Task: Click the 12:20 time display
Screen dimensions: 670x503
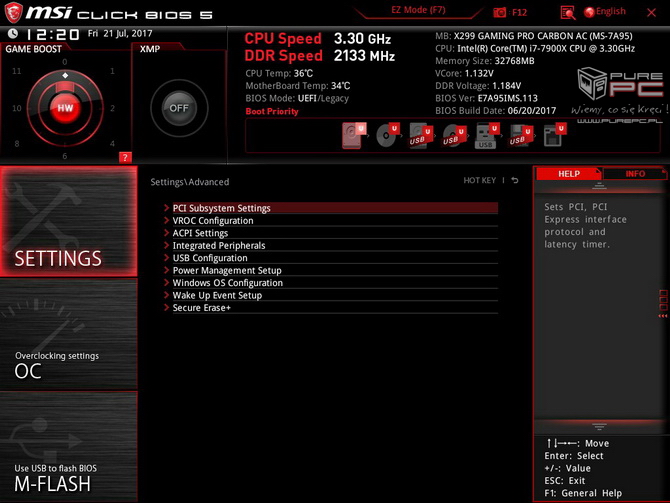Action: 52,34
